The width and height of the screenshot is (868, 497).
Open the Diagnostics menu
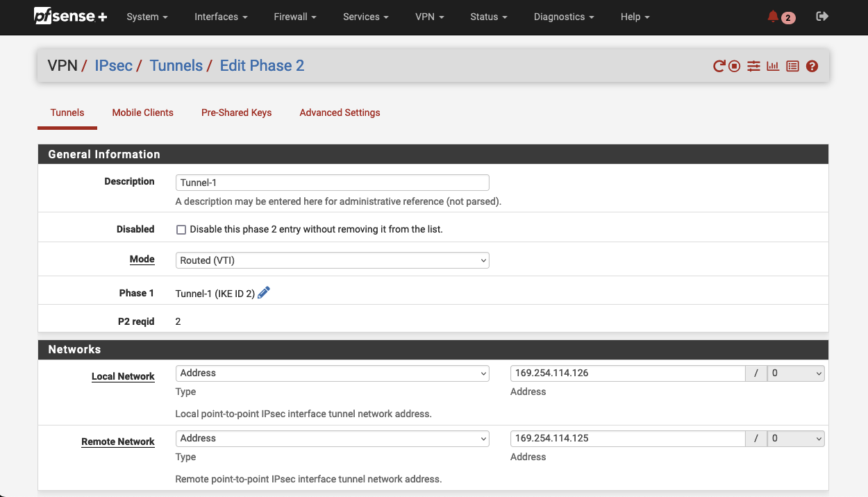click(x=563, y=17)
